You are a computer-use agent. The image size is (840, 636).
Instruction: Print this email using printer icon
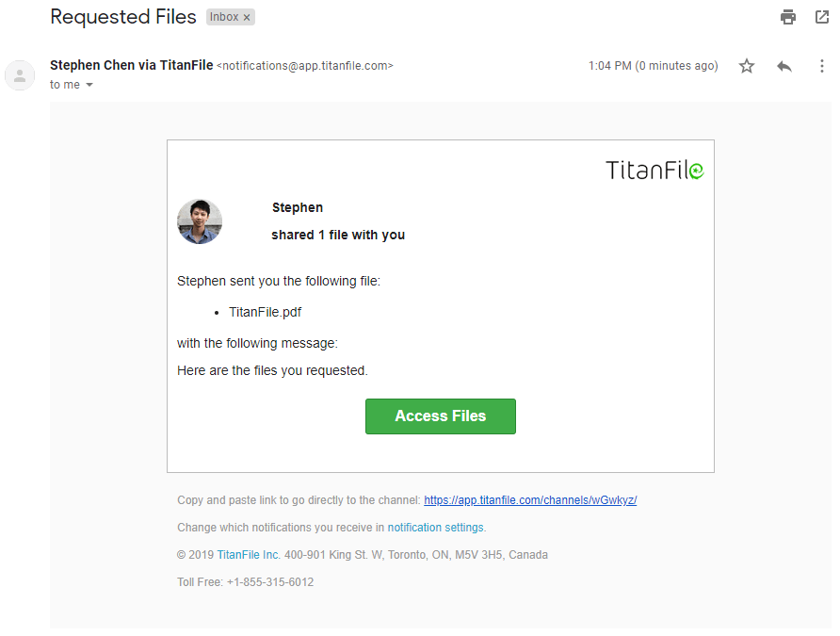[787, 17]
